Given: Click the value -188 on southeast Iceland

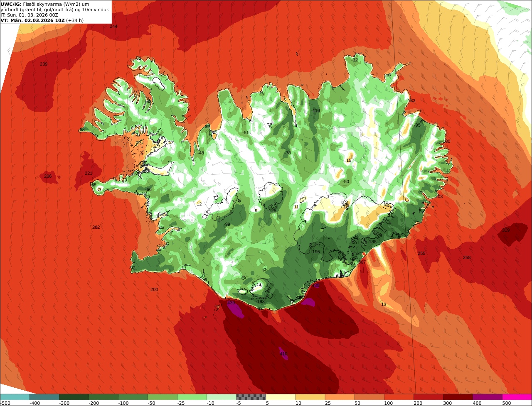Looking at the screenshot, I should point(372,242).
